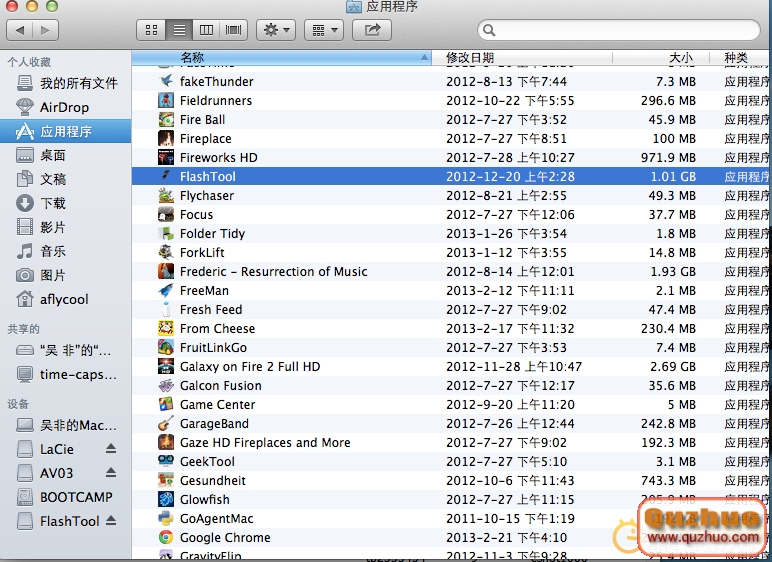Eject the AV03 drive
The width and height of the screenshot is (772, 562).
pos(111,472)
